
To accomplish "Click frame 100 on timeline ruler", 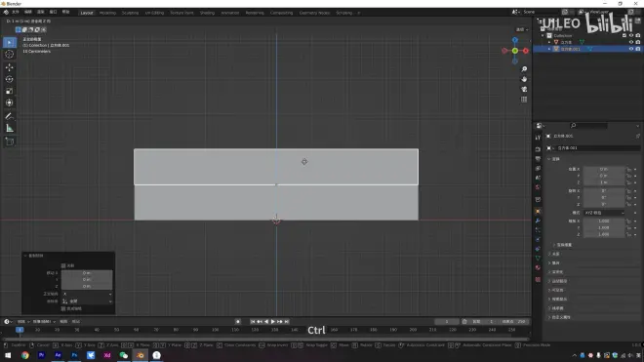I will 216,330.
